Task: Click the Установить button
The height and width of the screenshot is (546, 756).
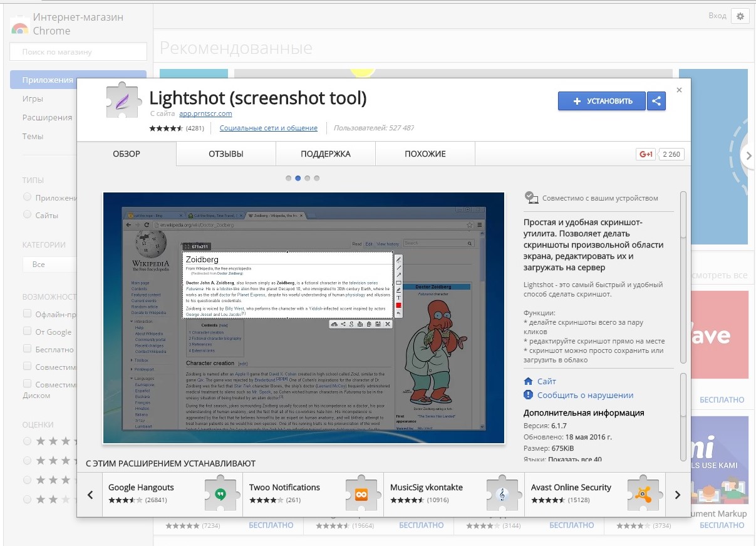Action: pos(602,101)
